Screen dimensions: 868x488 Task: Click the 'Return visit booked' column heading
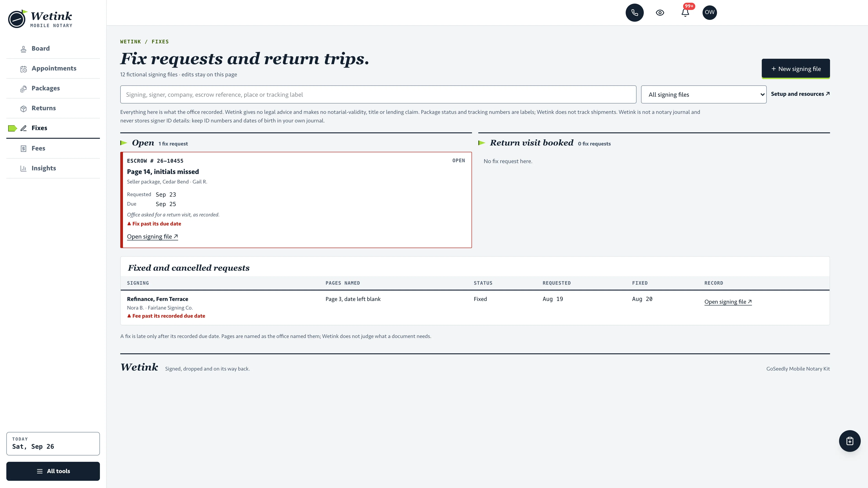[531, 143]
